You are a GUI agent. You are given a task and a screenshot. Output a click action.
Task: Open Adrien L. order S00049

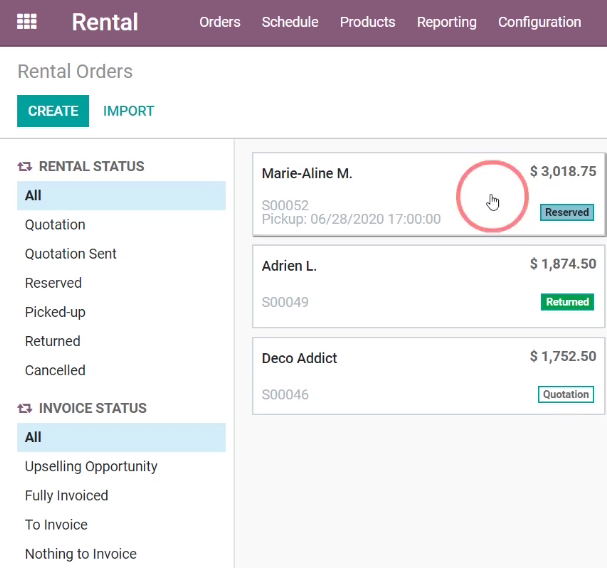tap(429, 286)
